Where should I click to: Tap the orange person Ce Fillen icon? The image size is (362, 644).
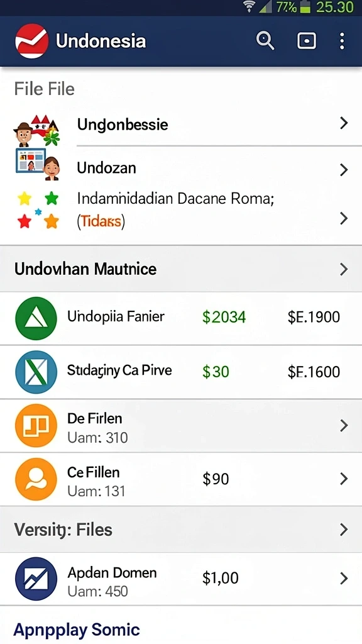tap(36, 479)
